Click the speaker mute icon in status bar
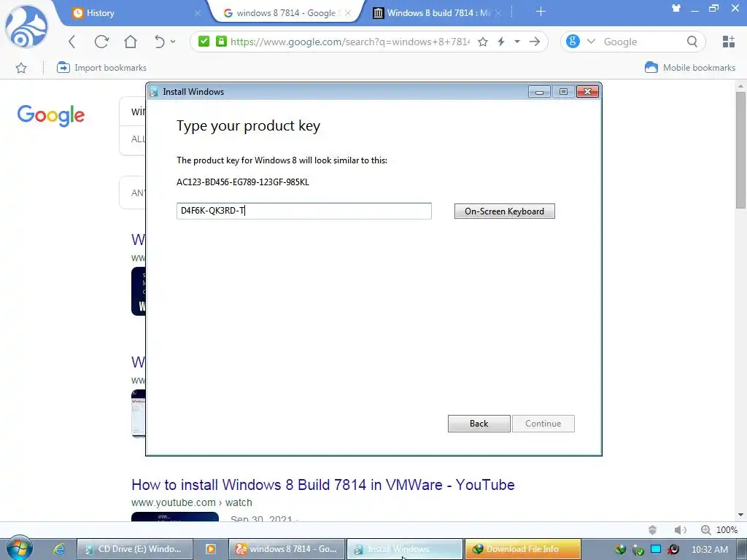 coord(680,530)
